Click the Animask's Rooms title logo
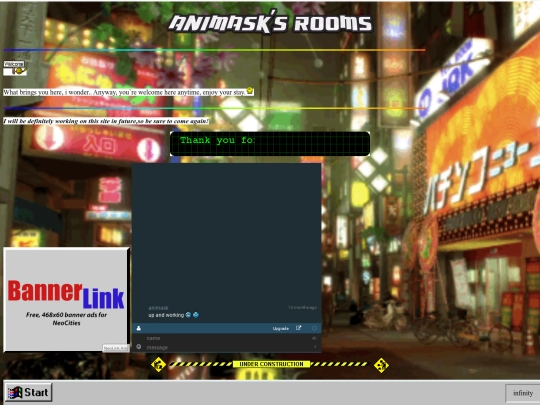Viewport: 540px width, 405px height. (270, 22)
